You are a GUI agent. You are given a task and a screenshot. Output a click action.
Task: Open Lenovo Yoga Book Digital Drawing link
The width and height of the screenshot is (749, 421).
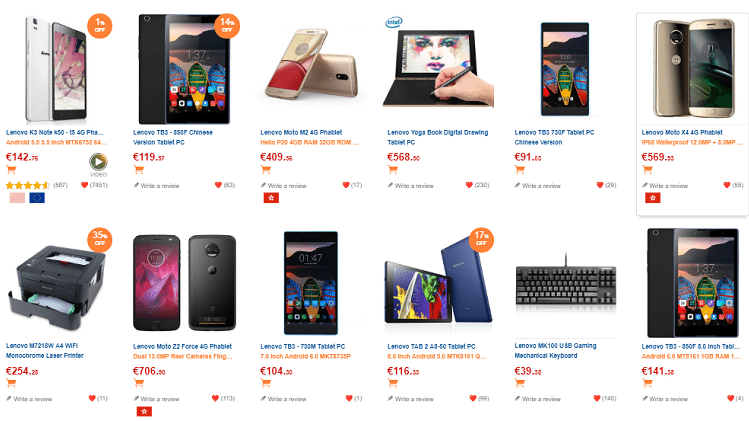pyautogui.click(x=438, y=137)
